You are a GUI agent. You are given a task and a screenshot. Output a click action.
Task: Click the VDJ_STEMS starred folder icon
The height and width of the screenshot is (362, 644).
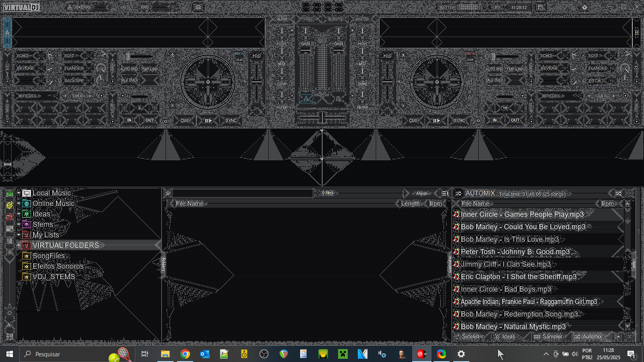point(27,277)
